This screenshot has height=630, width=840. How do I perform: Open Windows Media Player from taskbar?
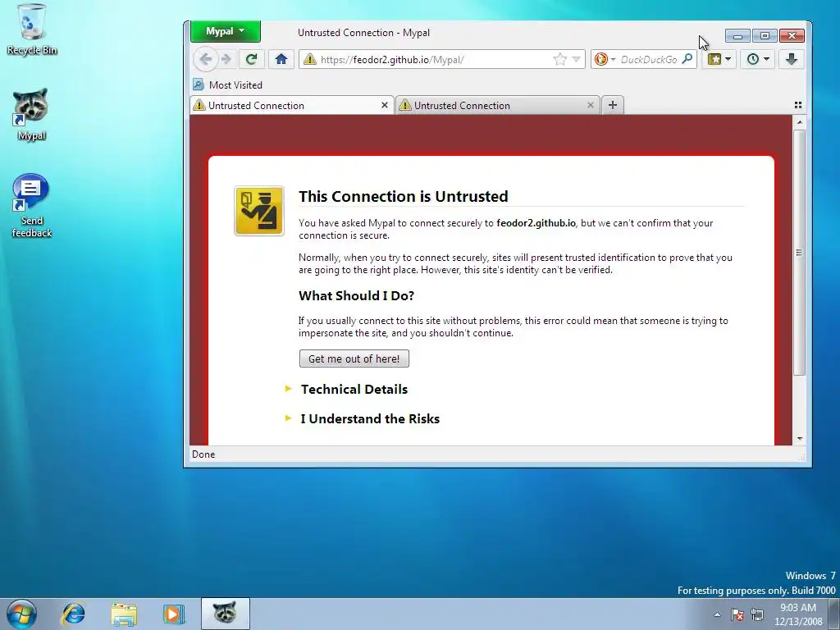(174, 614)
